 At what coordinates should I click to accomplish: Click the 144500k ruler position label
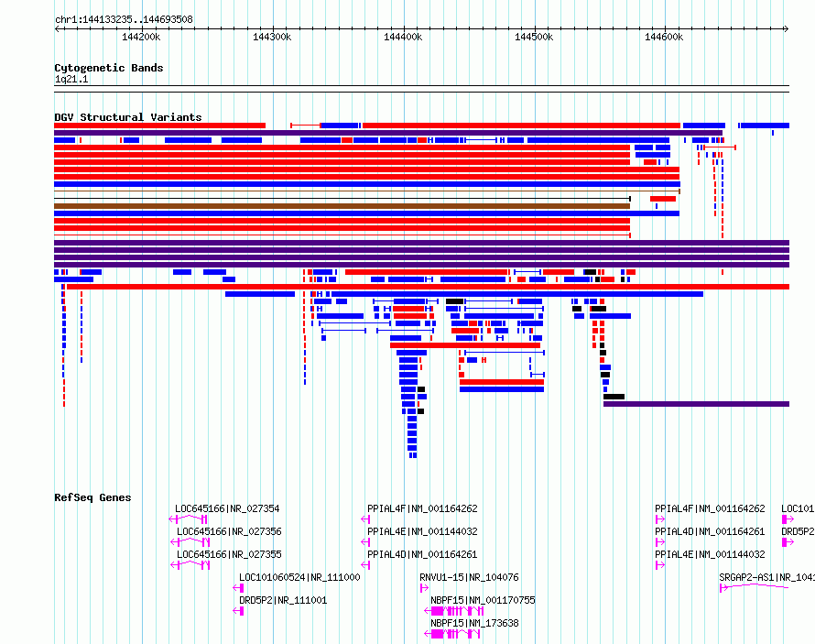coord(534,37)
